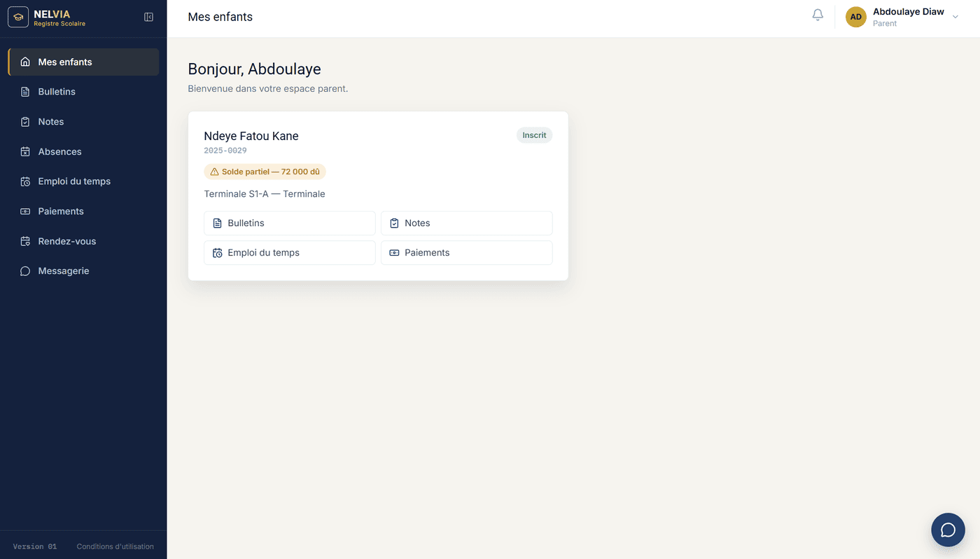The image size is (980, 559).
Task: Click the Version 01 footer text
Action: pyautogui.click(x=35, y=546)
